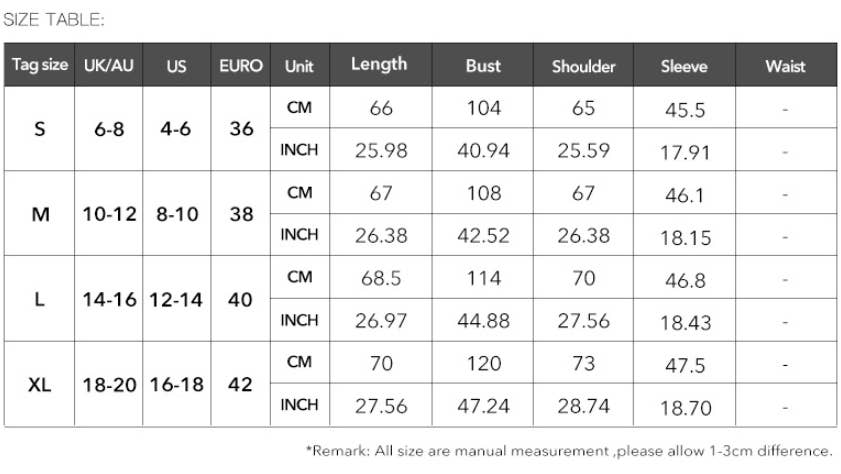Click the EURO column header
841x474 pixels.
241,66
